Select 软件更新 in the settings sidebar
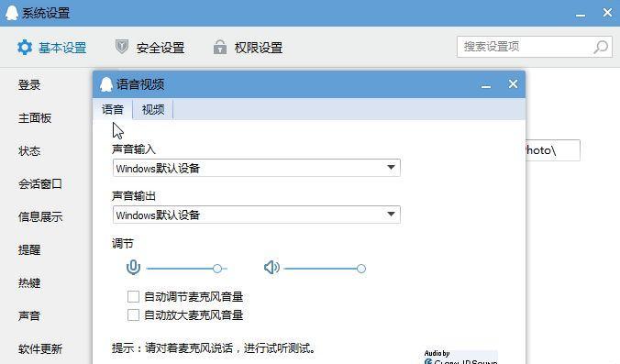Viewport: 620px width, 364px height. [x=40, y=349]
